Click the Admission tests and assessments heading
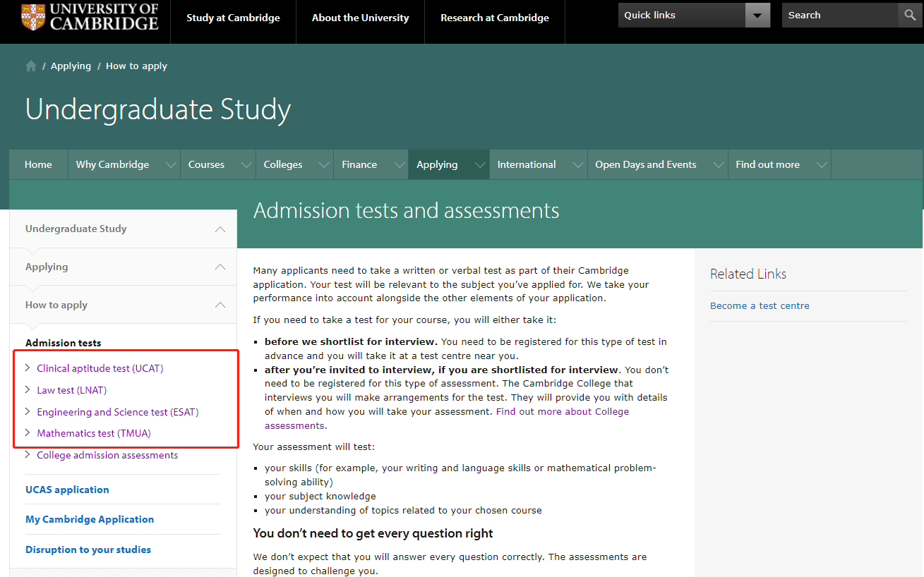Screen dimensions: 924x577 [407, 210]
